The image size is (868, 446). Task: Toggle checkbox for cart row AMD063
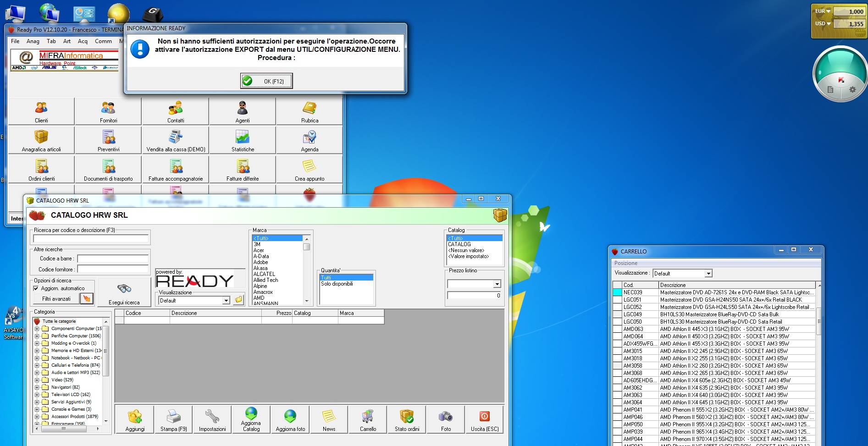[x=617, y=329]
